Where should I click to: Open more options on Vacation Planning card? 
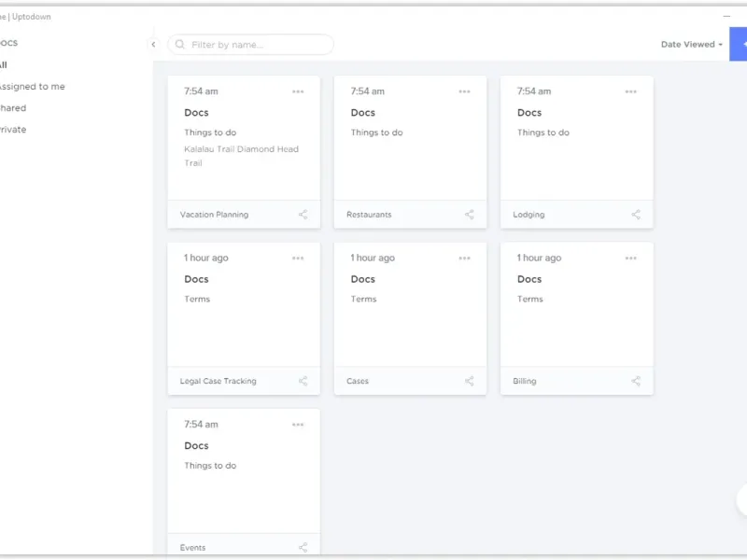pyautogui.click(x=298, y=91)
